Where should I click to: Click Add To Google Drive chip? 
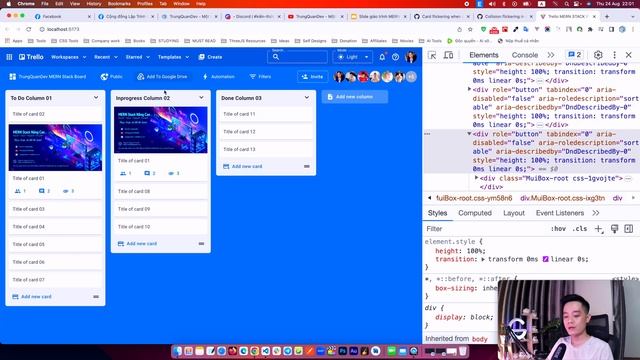click(x=162, y=77)
